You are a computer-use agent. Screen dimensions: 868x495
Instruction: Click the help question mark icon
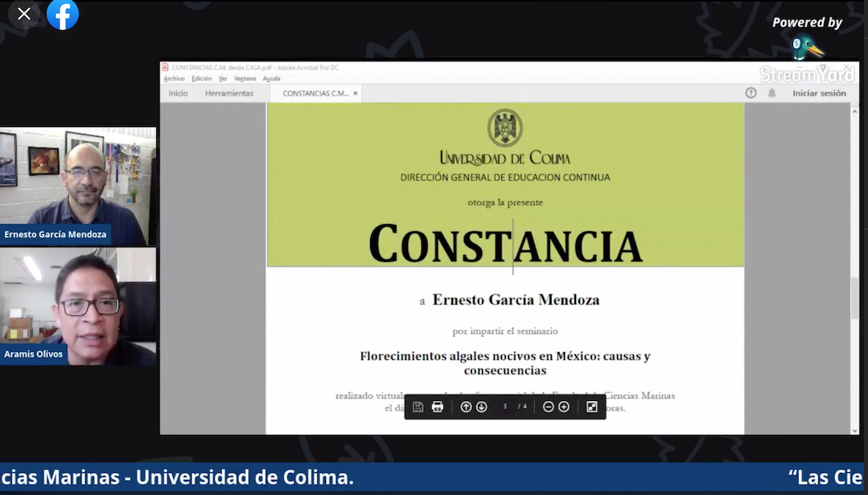tap(750, 93)
